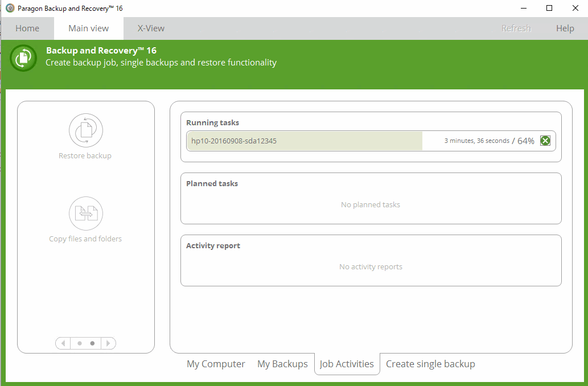Select the second page dot in sidebar pager
This screenshot has height=386, width=588.
[x=92, y=343]
